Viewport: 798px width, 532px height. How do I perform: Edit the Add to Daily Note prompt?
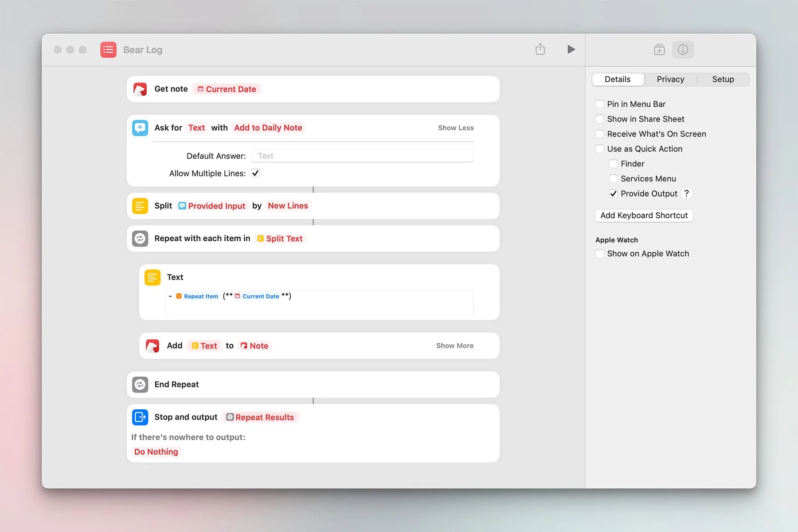click(x=268, y=128)
